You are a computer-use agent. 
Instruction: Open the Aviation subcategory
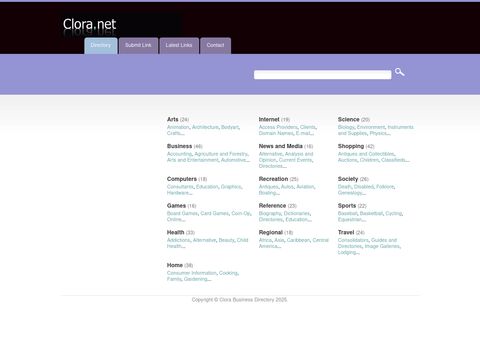pos(305,187)
